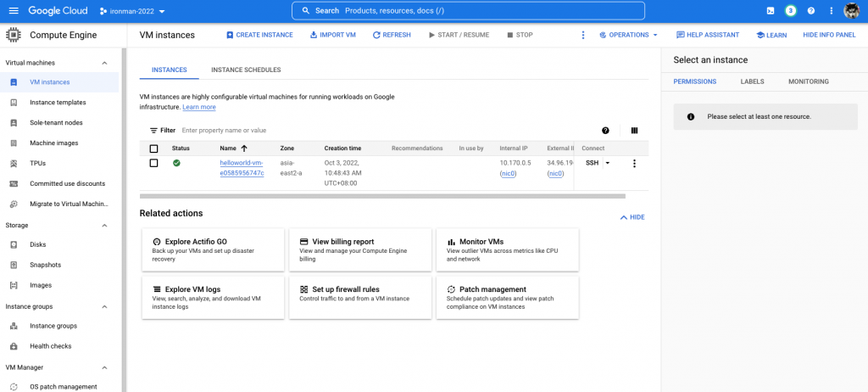
Task: Open the helloworld-vm-e0585956747c instance link
Action: pyautogui.click(x=242, y=168)
